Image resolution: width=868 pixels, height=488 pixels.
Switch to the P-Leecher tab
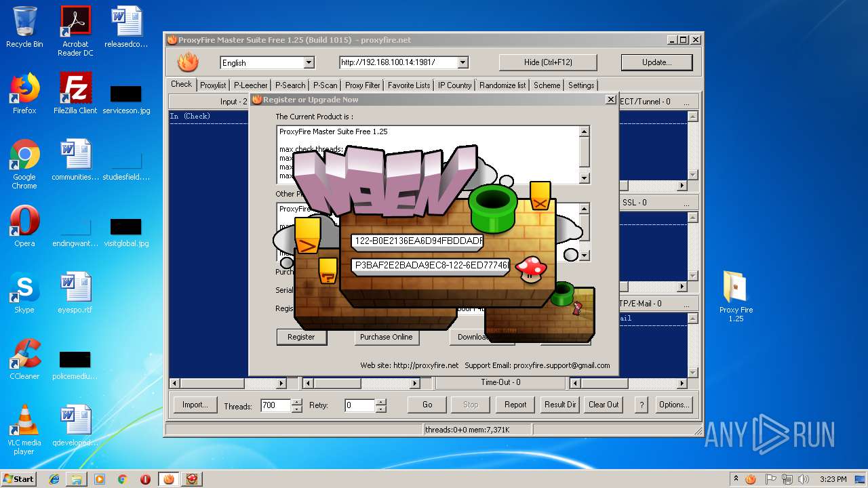(x=251, y=85)
